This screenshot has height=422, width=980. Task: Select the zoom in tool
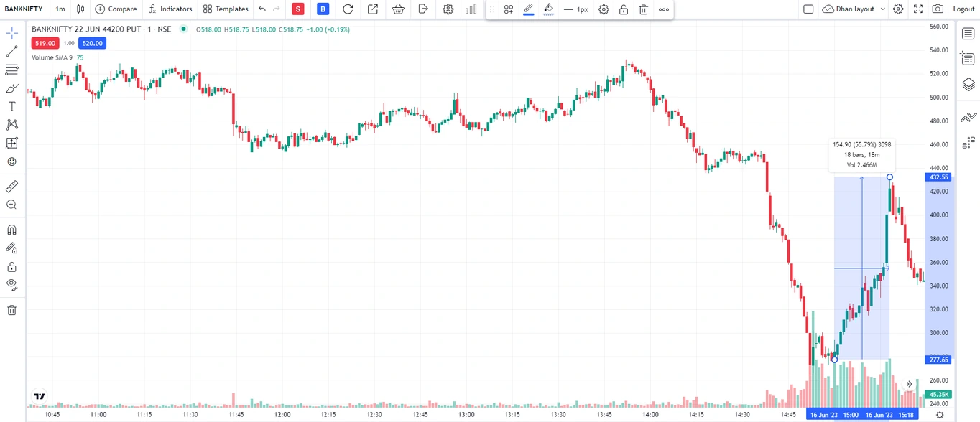coord(11,205)
